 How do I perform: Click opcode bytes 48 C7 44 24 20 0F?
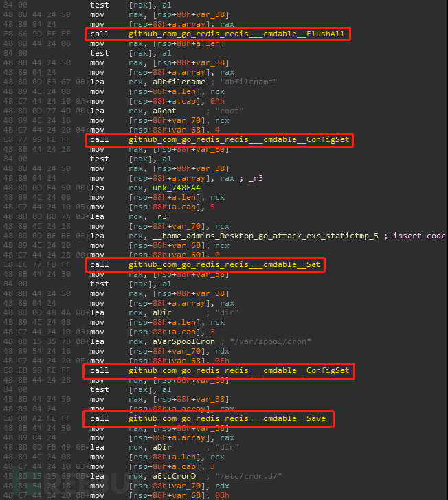pos(44,361)
